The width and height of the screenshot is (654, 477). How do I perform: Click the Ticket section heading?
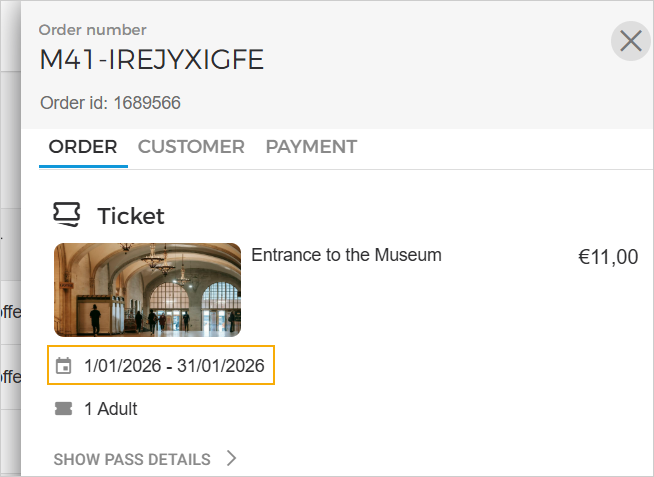[130, 215]
